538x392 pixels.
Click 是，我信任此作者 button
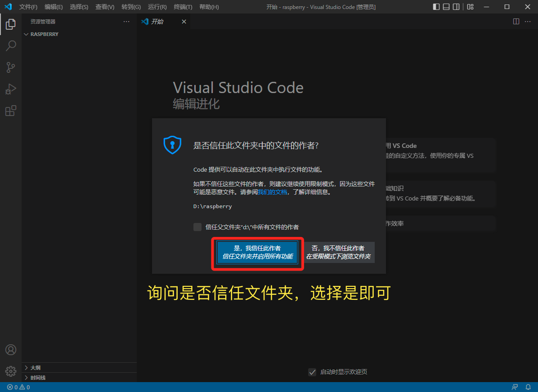[x=257, y=252]
